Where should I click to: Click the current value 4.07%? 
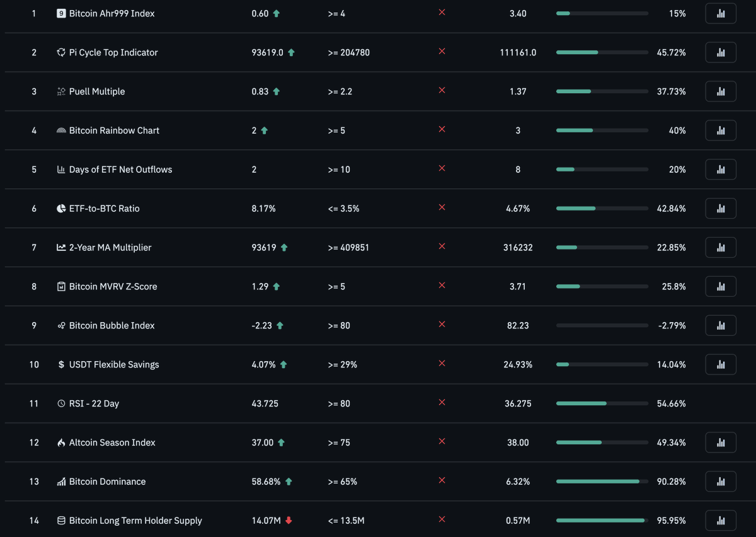[x=263, y=364]
